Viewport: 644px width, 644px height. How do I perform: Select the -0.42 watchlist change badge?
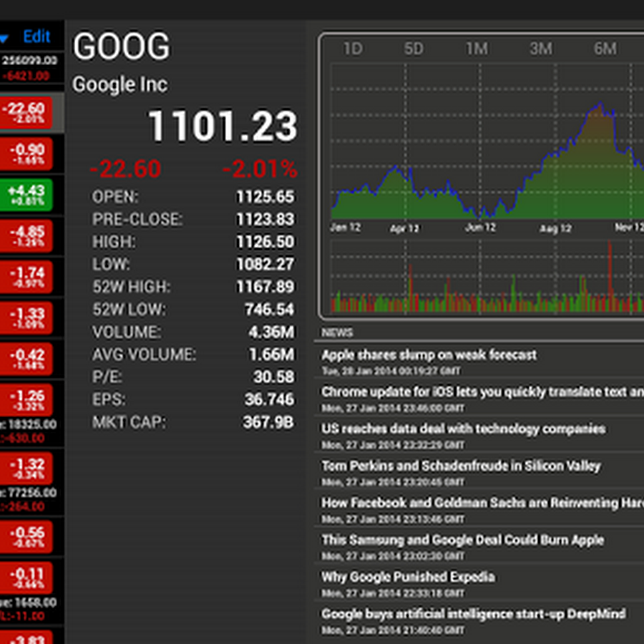coord(26,359)
